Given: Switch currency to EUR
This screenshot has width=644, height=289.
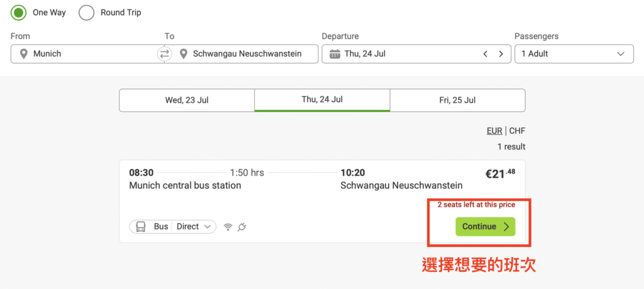Looking at the screenshot, I should click(x=494, y=131).
